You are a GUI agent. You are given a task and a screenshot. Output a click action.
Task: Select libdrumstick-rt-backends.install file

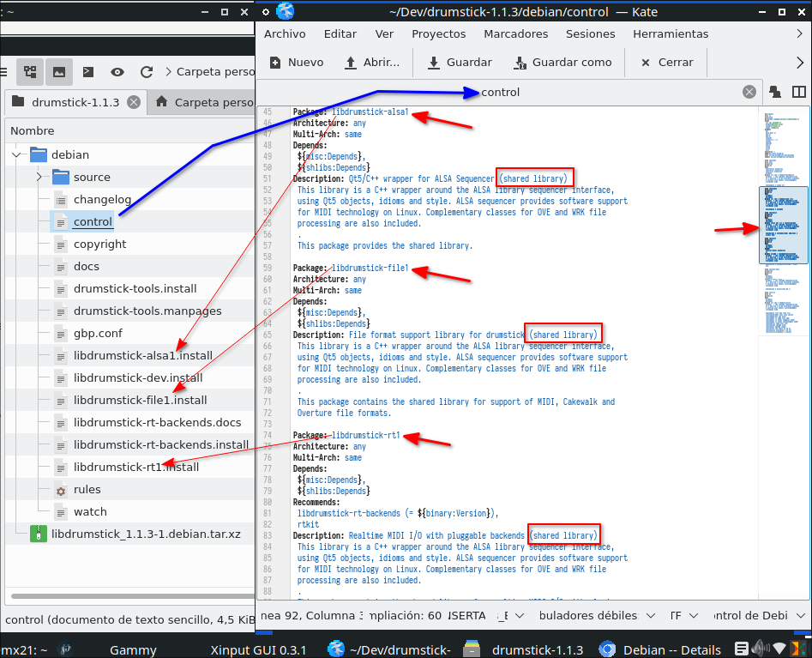[161, 444]
